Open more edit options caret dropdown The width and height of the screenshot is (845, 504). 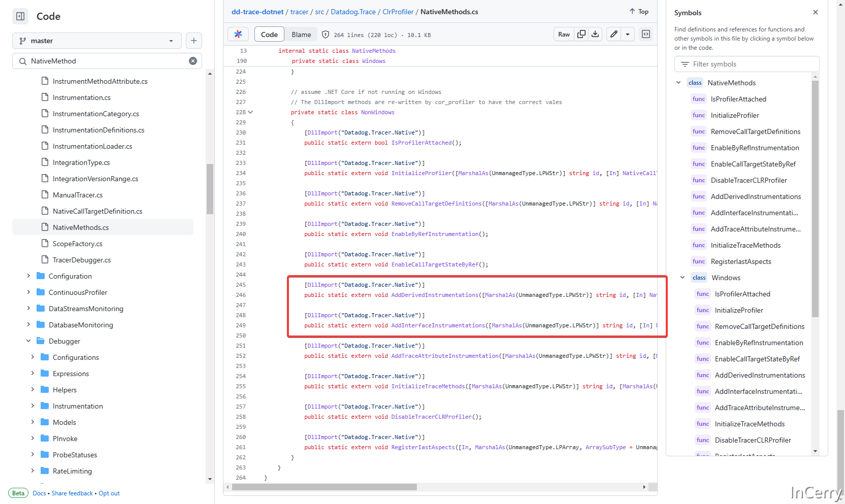click(628, 35)
